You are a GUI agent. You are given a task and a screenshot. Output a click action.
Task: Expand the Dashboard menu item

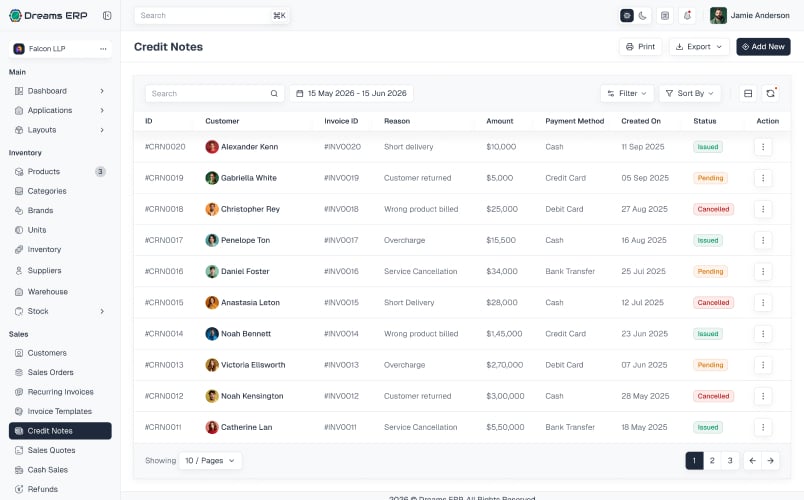(60, 91)
